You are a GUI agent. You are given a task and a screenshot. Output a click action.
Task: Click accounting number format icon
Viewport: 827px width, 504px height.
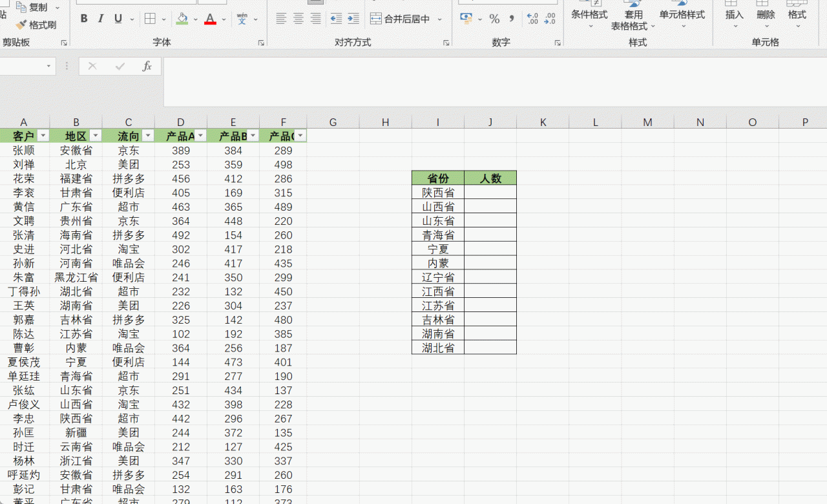point(466,19)
